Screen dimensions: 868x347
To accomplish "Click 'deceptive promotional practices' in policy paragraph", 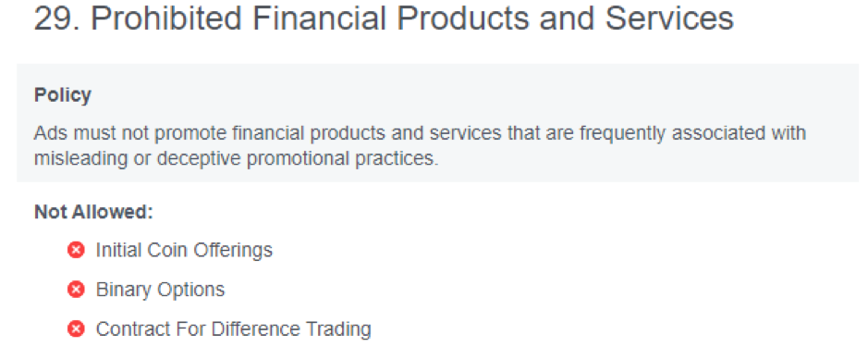I will [298, 158].
